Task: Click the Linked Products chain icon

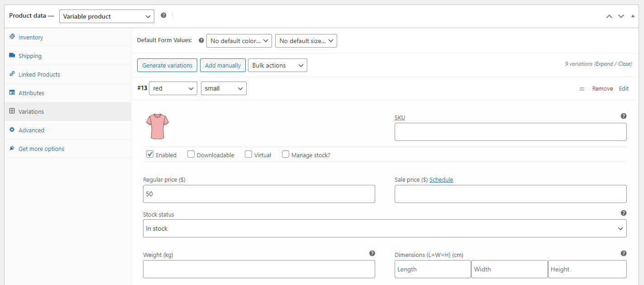Action: click(12, 74)
